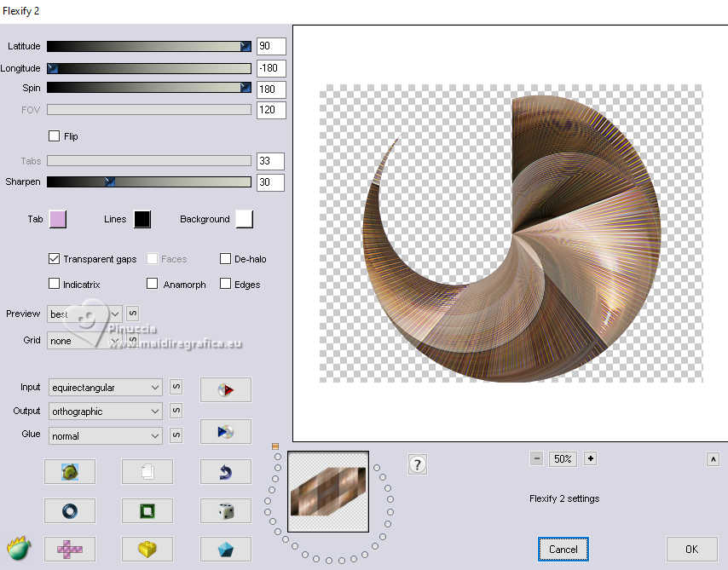Click the Latitude slider track

tap(149, 46)
